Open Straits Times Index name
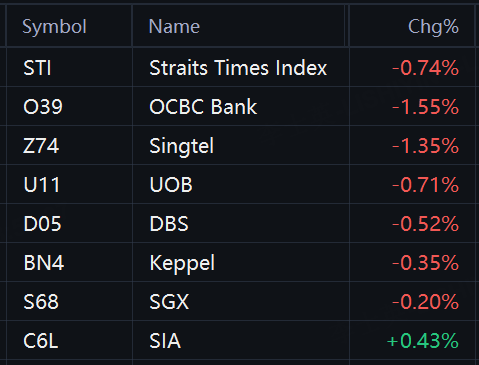This screenshot has width=479, height=365. click(x=238, y=68)
